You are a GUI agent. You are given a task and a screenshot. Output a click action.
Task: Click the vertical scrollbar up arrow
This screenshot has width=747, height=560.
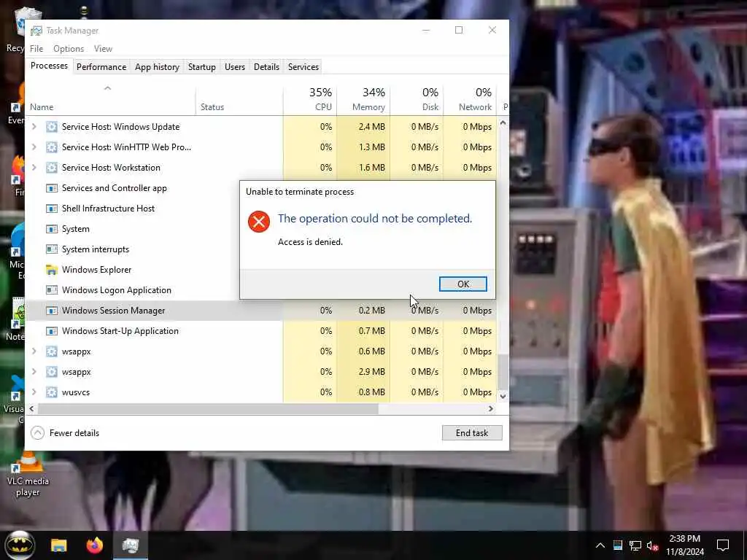(x=503, y=122)
